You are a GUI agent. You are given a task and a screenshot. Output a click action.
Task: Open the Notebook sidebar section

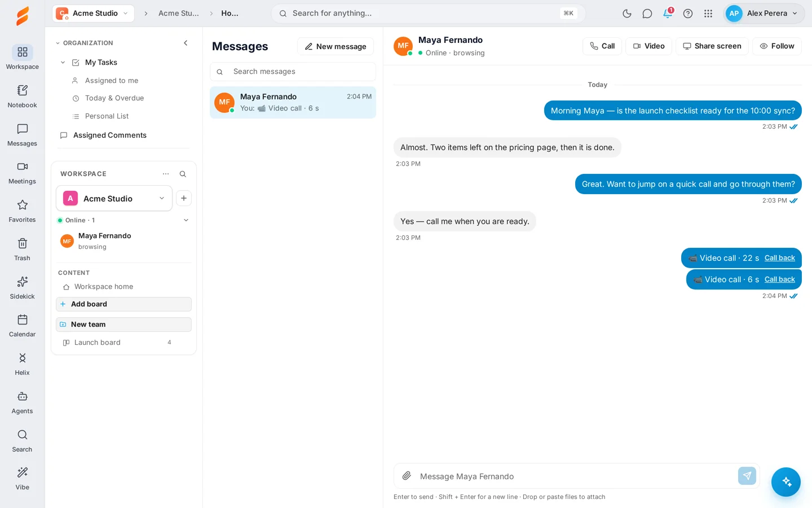tap(22, 96)
